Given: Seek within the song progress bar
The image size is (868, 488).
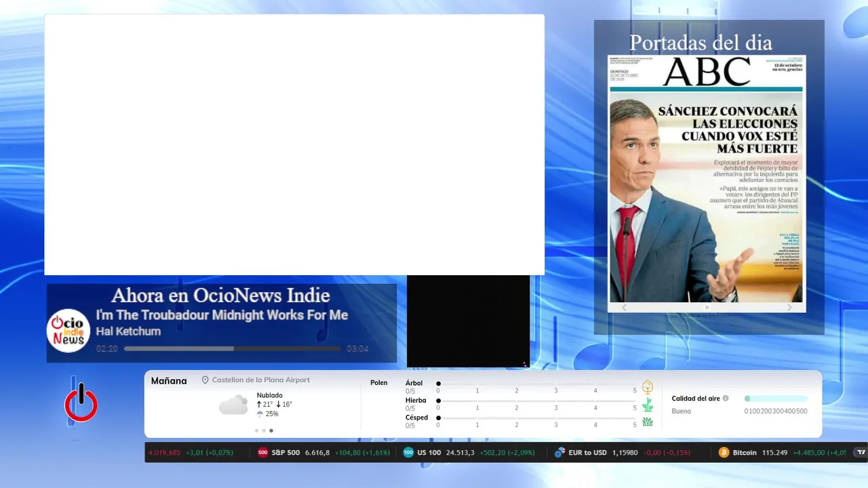Looking at the screenshot, I should point(232,349).
